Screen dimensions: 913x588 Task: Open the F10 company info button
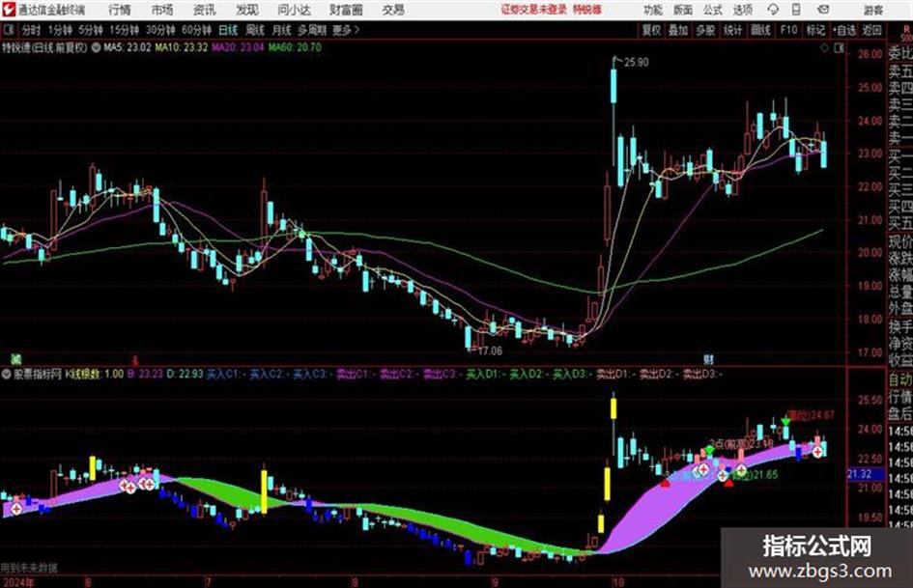[788, 30]
